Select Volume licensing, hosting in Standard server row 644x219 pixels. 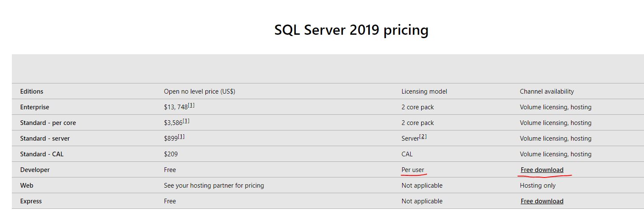click(x=555, y=139)
